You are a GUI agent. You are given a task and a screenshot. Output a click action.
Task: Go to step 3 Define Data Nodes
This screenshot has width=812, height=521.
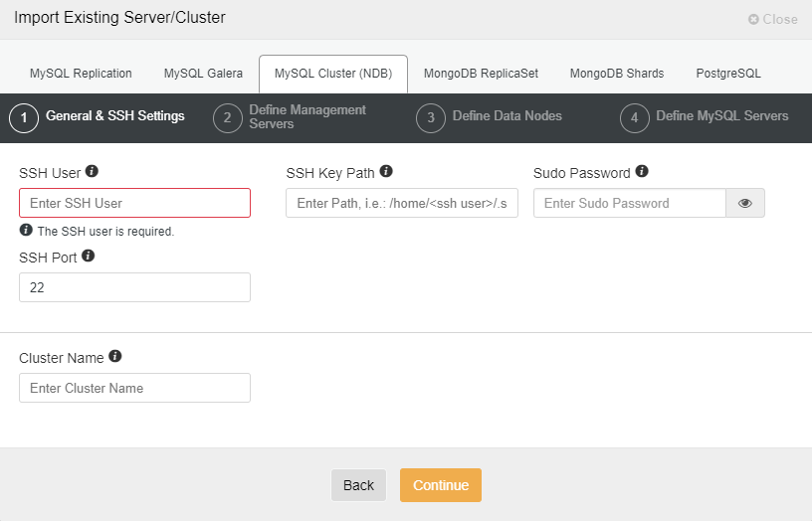(x=489, y=117)
